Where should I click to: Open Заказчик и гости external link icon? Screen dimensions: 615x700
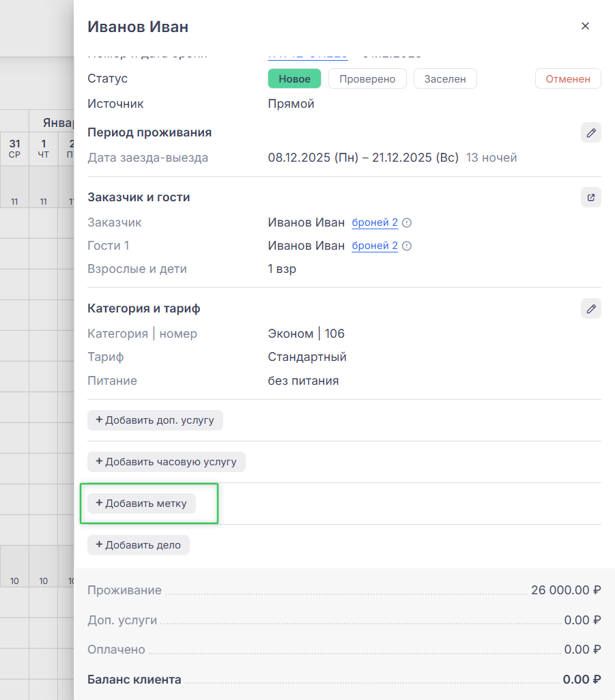590,197
